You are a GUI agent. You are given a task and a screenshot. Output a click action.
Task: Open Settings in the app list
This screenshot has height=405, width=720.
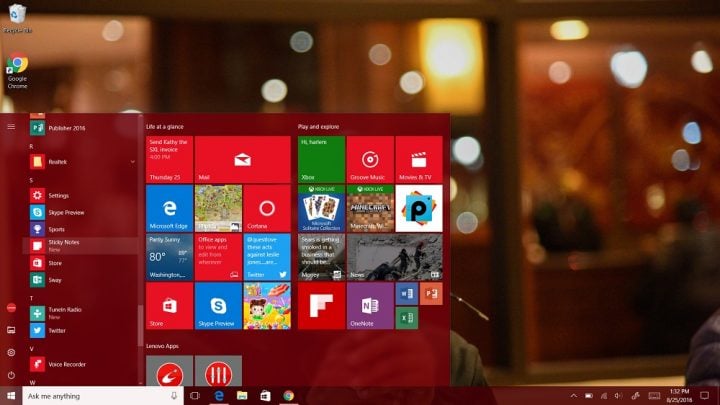[80, 195]
